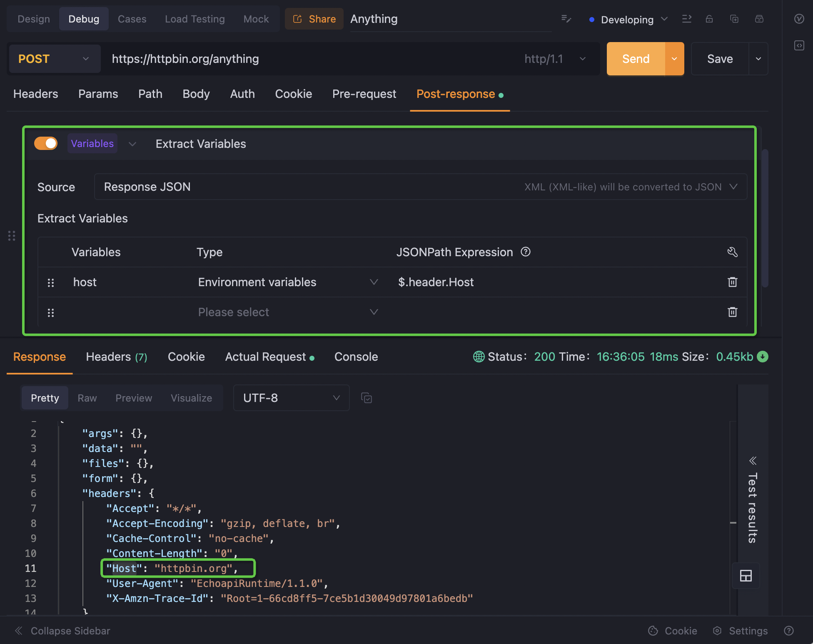Open the Cookie manager in the bottom bar
Image resolution: width=813 pixels, height=644 pixels.
point(673,631)
